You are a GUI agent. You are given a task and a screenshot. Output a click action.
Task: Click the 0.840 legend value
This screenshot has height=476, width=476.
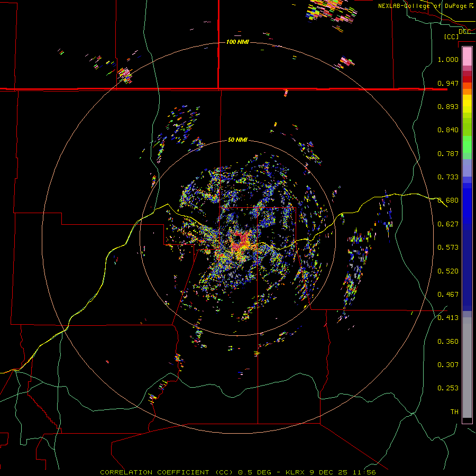448,130
